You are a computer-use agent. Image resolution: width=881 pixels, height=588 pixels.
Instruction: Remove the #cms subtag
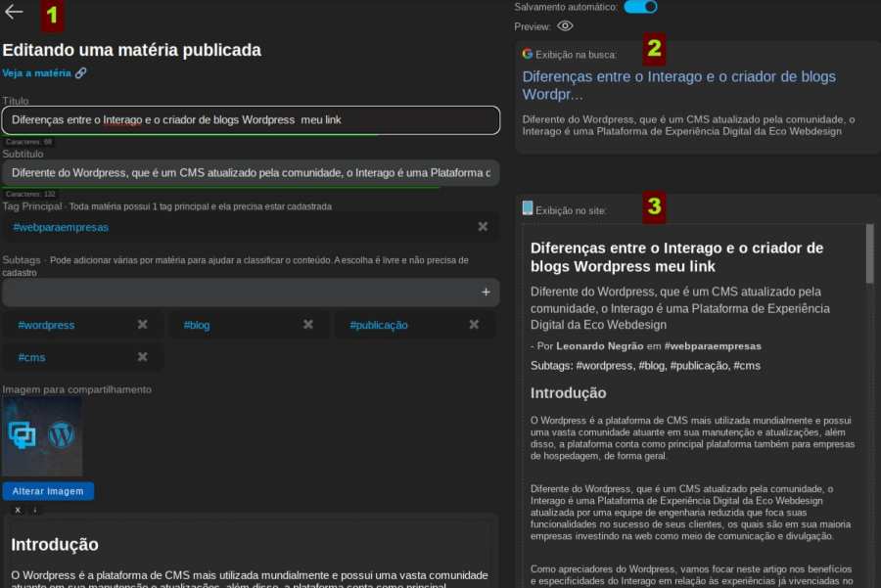click(x=143, y=357)
